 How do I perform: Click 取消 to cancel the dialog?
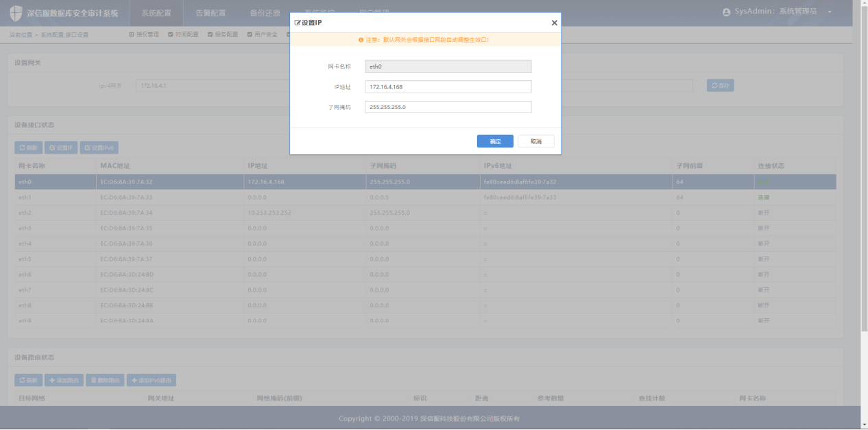point(535,141)
